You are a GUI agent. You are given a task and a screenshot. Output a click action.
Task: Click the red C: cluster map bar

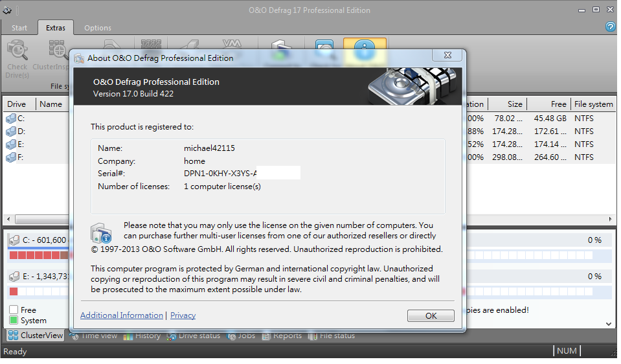(39, 255)
